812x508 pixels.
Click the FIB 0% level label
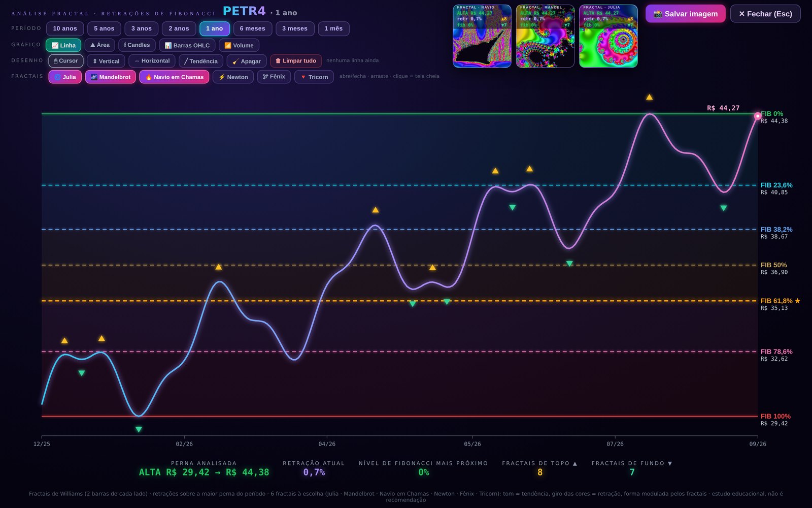point(772,114)
